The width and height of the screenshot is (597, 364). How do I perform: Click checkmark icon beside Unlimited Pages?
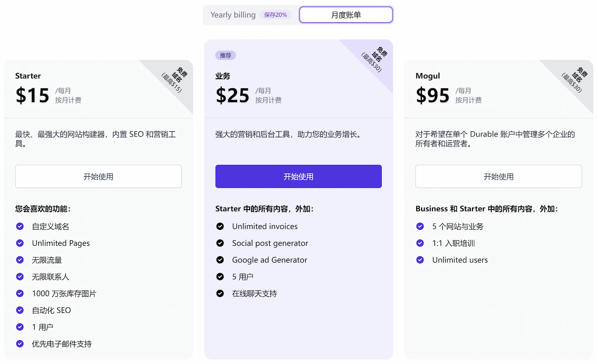click(x=20, y=243)
